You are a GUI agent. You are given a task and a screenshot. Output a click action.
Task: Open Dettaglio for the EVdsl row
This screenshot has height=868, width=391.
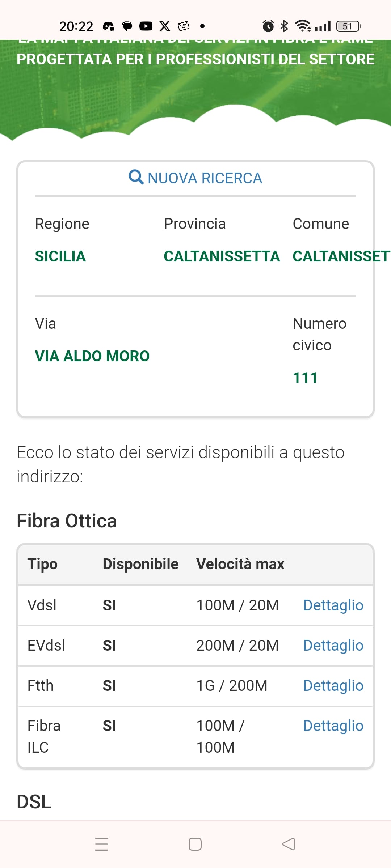tap(333, 646)
